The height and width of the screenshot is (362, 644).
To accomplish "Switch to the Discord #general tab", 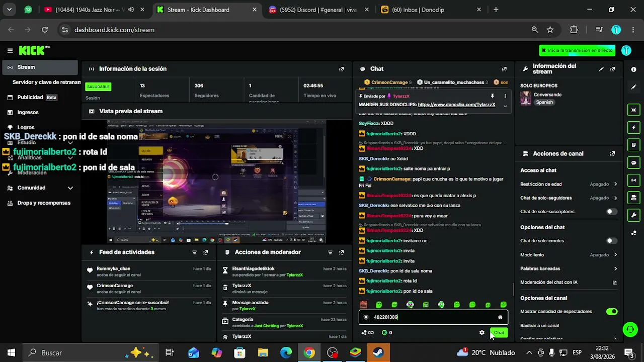I will click(317, 10).
